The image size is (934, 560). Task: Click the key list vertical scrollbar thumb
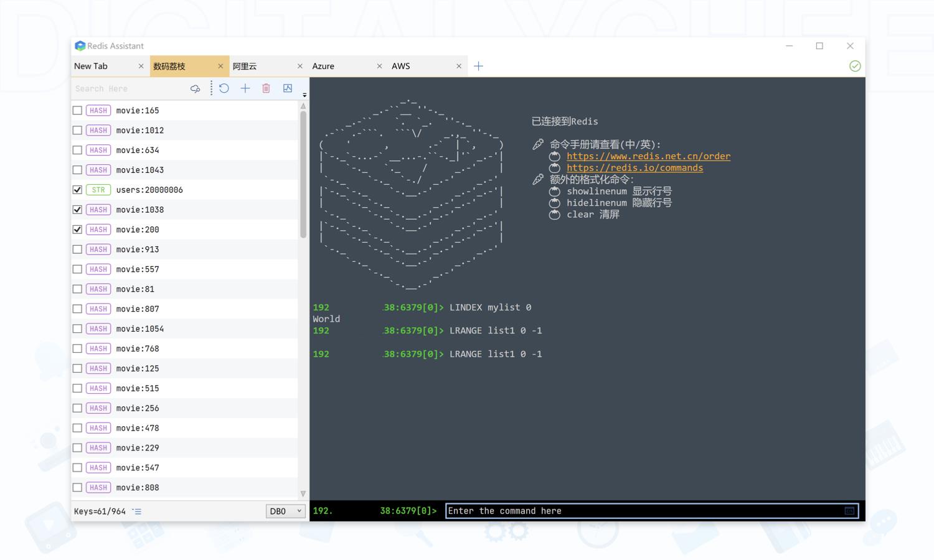pyautogui.click(x=303, y=174)
